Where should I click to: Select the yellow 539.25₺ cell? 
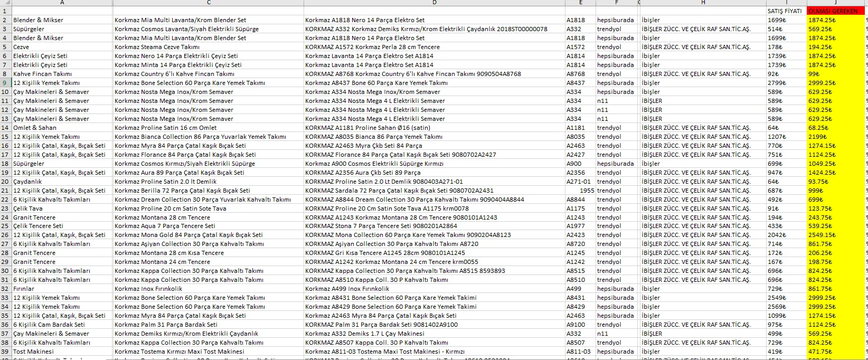click(836, 226)
